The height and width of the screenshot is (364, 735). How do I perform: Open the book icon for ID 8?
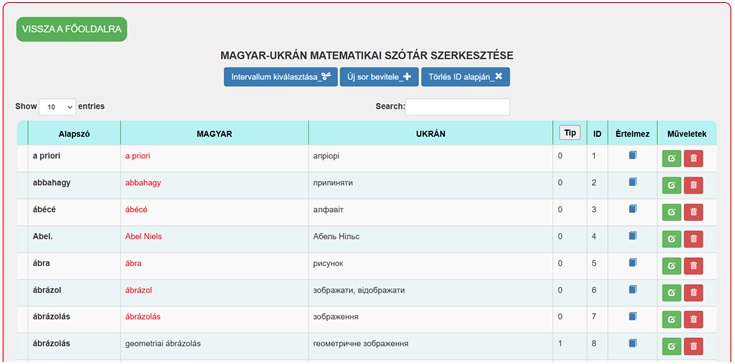632,342
